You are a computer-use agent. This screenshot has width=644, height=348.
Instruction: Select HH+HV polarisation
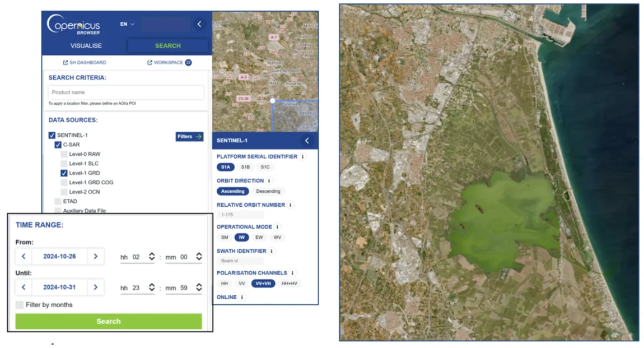289,284
